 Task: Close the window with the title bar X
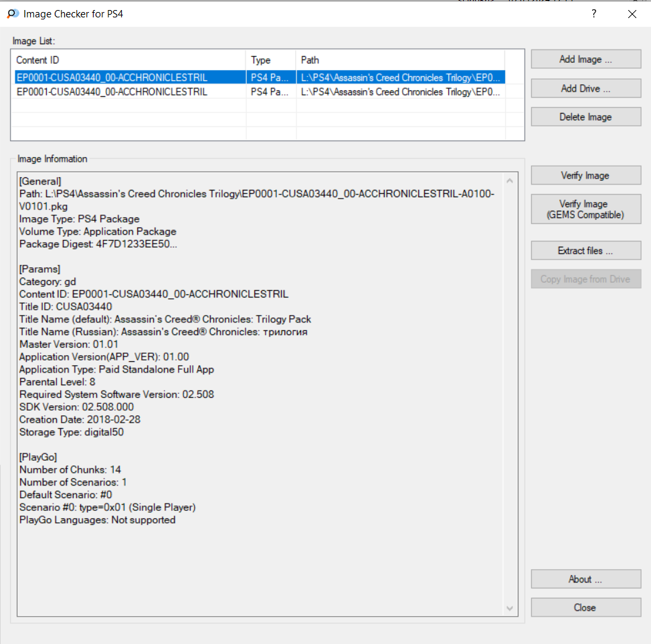click(x=632, y=14)
